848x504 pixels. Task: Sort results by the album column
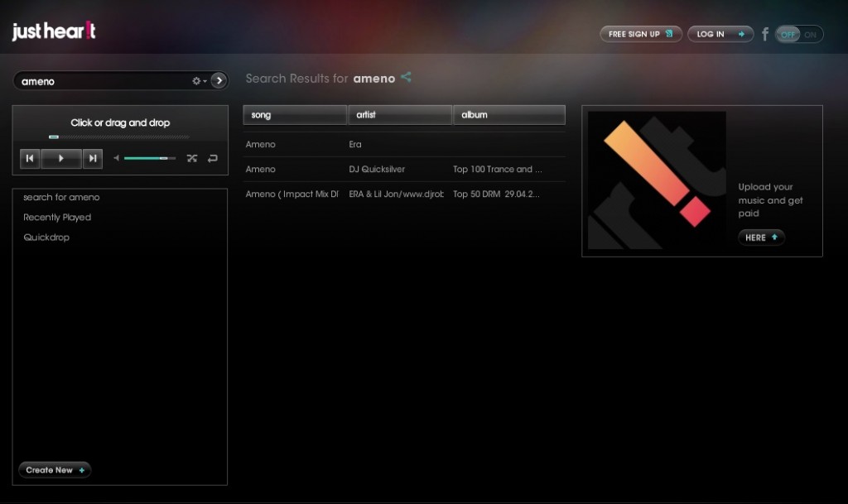(509, 115)
